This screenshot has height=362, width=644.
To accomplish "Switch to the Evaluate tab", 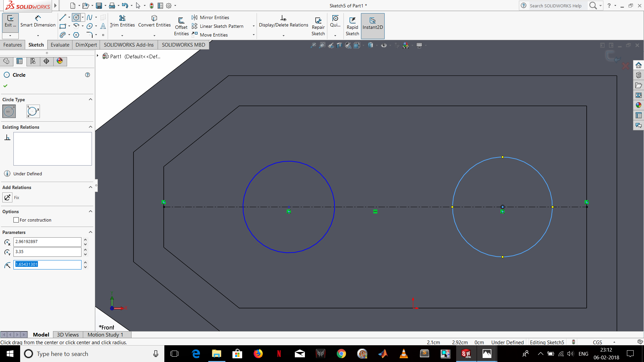I will point(60,45).
